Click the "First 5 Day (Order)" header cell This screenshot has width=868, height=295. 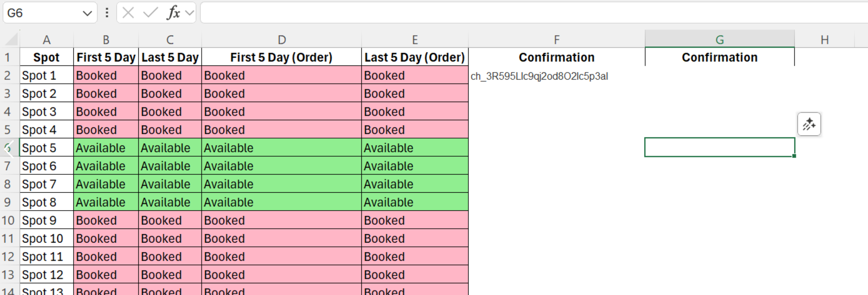pyautogui.click(x=282, y=57)
